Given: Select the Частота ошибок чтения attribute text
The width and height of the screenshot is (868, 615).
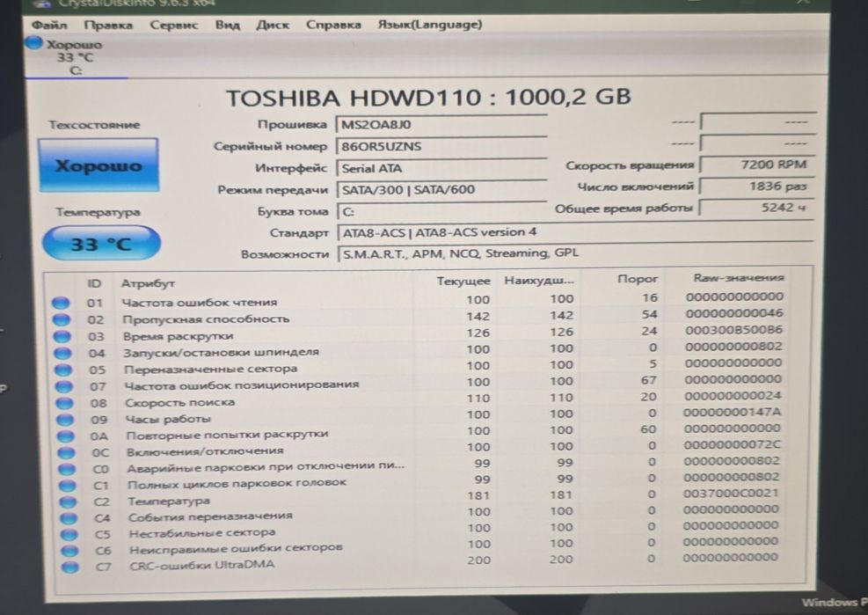Looking at the screenshot, I should [x=200, y=303].
